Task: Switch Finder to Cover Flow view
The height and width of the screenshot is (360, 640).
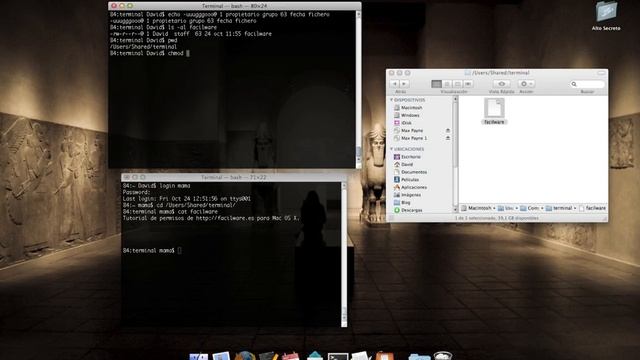Action: (x=468, y=84)
